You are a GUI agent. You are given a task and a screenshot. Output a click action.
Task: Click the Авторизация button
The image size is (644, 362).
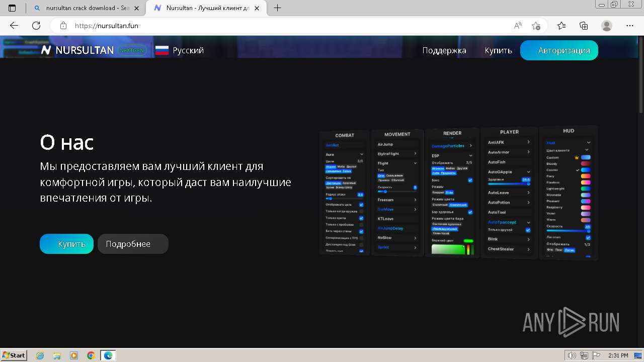[559, 50]
